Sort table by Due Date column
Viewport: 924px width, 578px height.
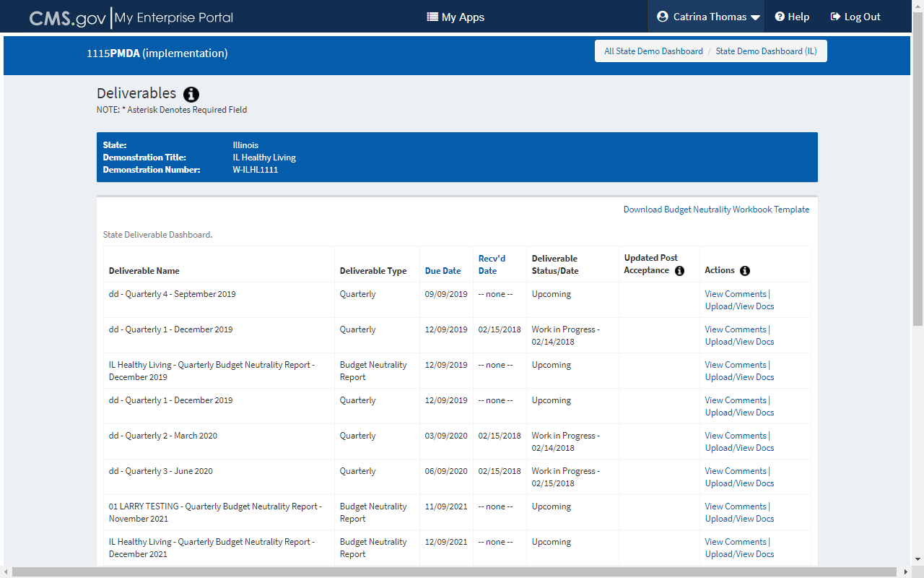[443, 271]
